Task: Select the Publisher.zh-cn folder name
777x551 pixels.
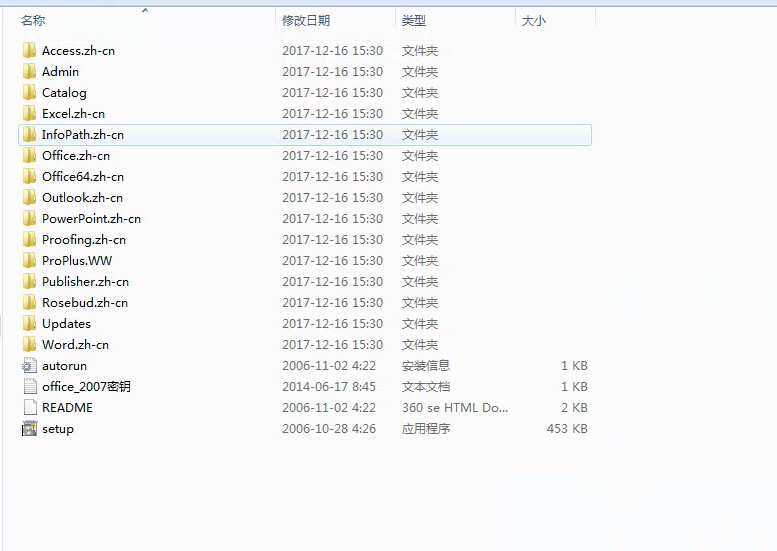Action: coord(85,281)
